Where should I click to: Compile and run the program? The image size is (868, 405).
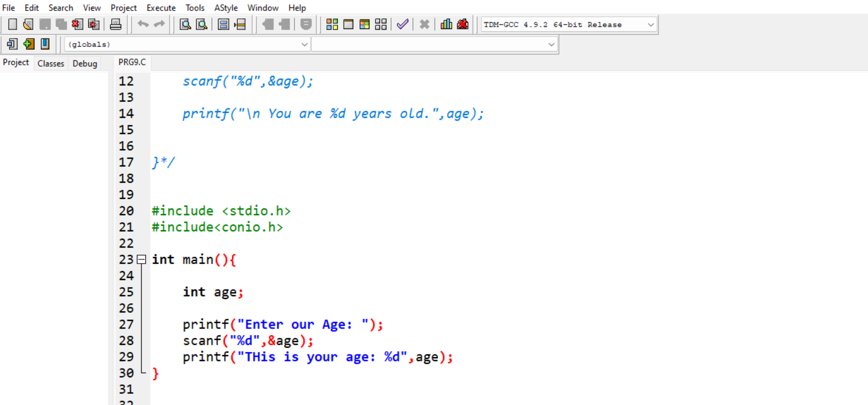tap(364, 24)
